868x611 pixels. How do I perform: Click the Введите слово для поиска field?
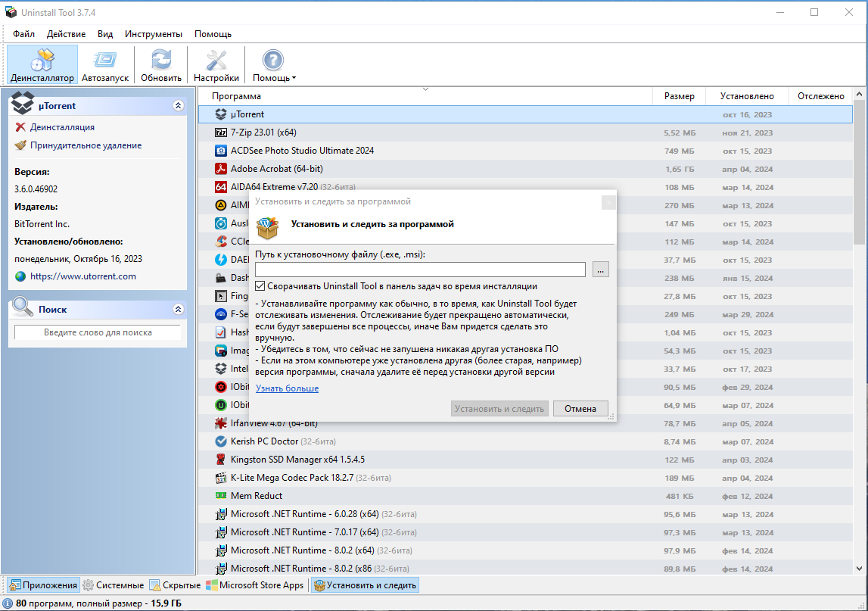[x=98, y=332]
